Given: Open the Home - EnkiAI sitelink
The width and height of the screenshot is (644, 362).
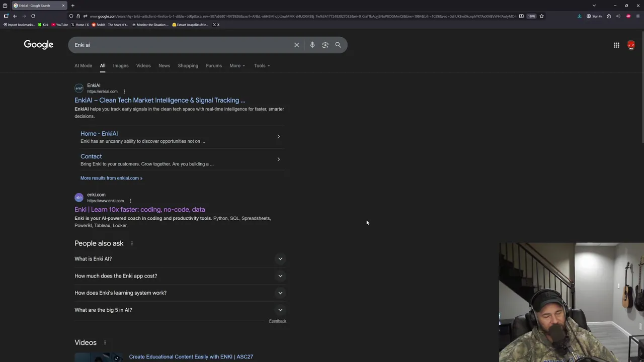Looking at the screenshot, I should 99,133.
